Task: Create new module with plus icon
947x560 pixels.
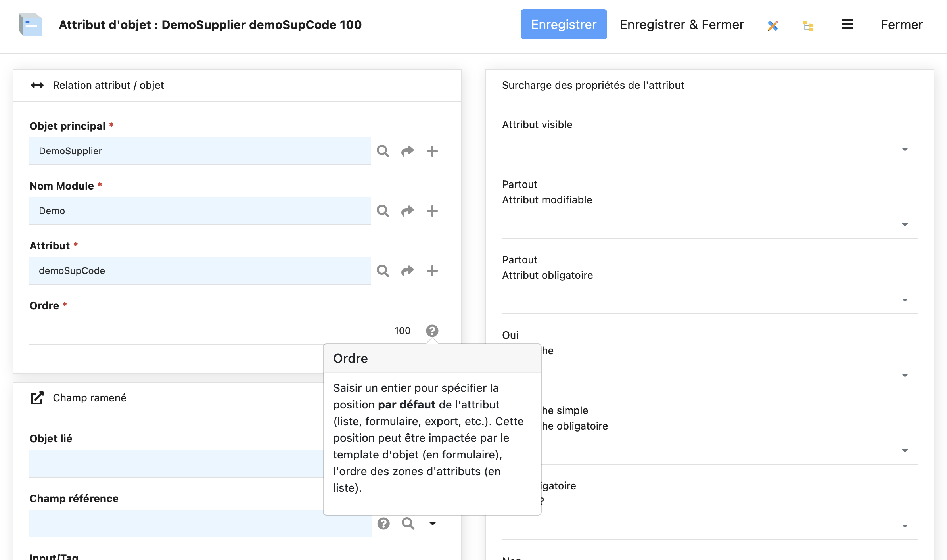Action: [432, 211]
